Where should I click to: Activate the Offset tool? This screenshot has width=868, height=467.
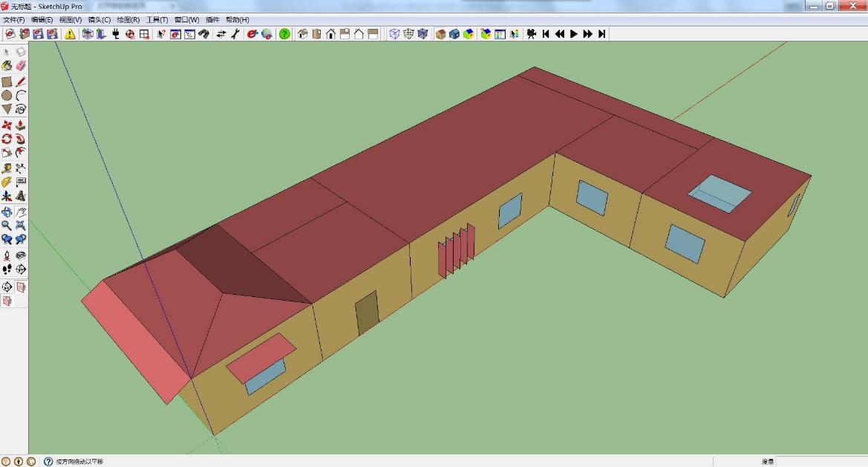tap(21, 152)
